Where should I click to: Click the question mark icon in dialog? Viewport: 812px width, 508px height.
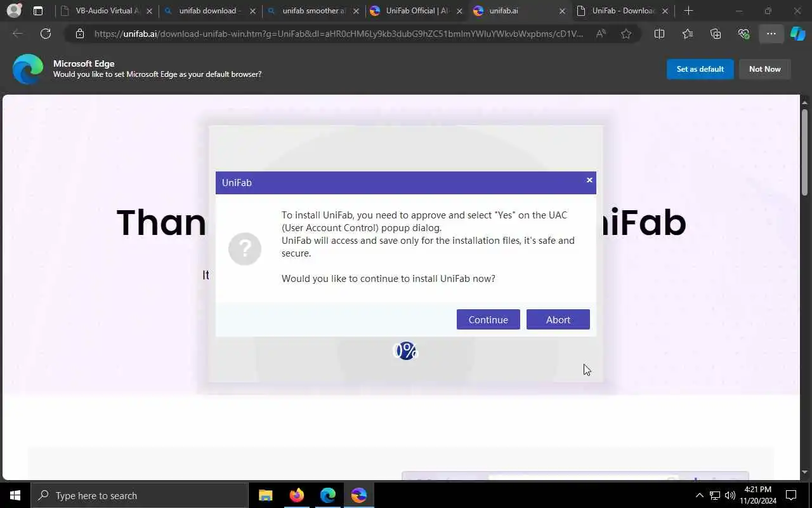(x=245, y=248)
